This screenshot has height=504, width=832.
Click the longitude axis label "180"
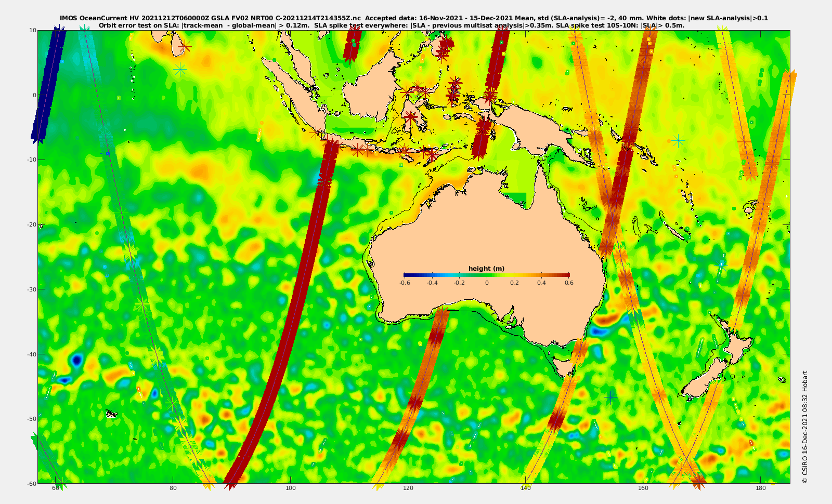click(x=761, y=488)
